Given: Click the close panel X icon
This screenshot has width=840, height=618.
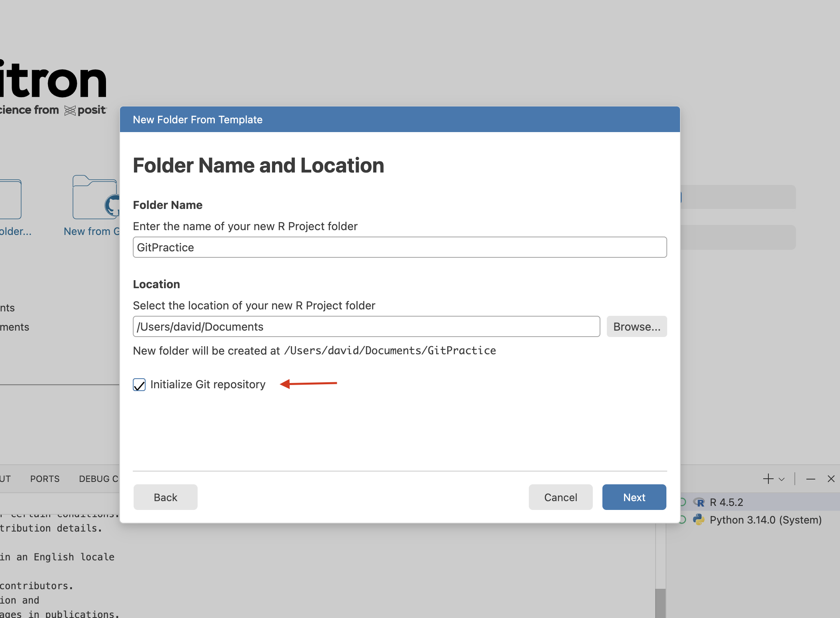Looking at the screenshot, I should point(831,479).
